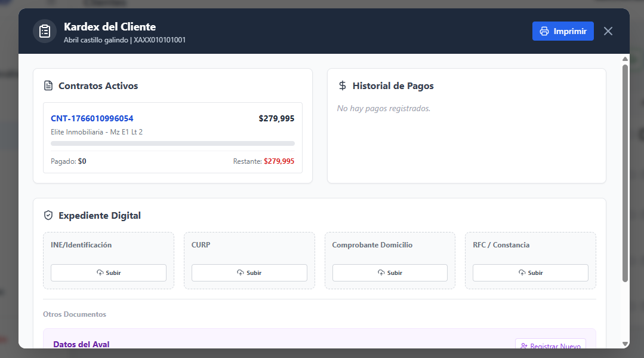Viewport: 644px width, 358px height.
Task: Click the add-user icon in Registrar Nuevo
Action: pyautogui.click(x=524, y=346)
